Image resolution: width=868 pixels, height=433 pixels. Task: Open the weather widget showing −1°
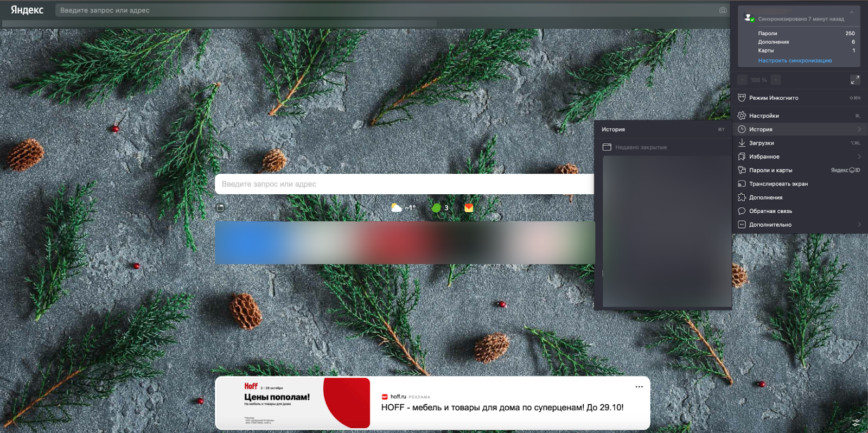tap(403, 208)
